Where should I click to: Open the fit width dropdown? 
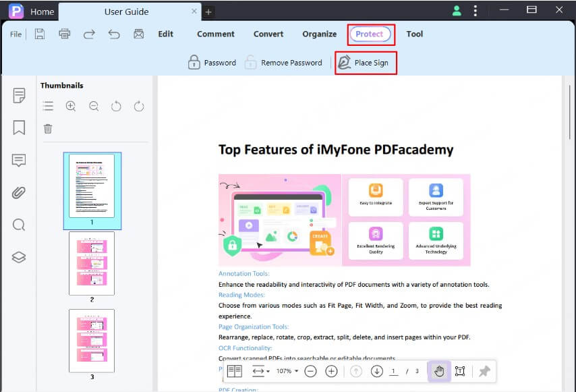pyautogui.click(x=261, y=371)
